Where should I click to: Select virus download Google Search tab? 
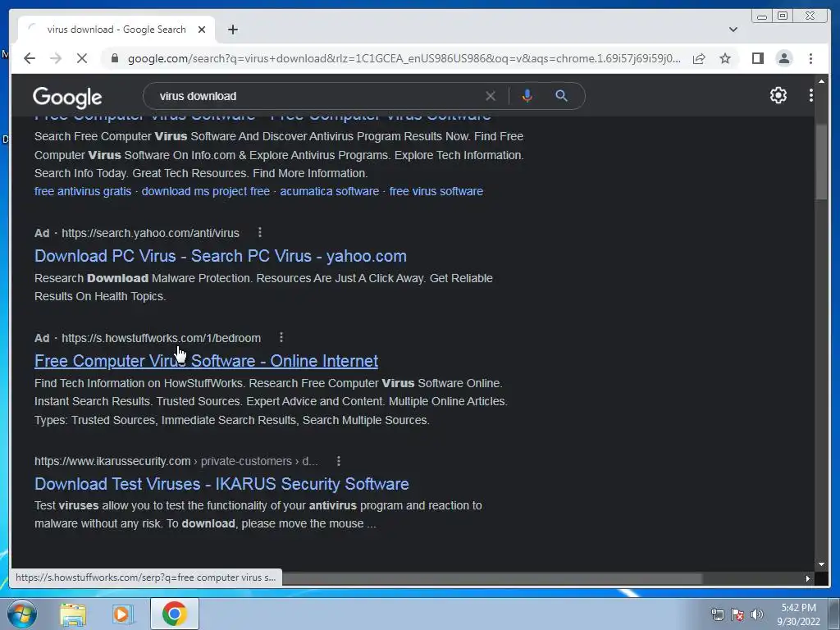116,30
